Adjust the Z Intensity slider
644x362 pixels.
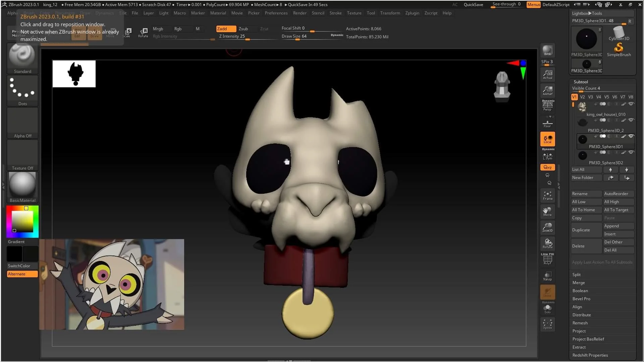click(x=247, y=36)
